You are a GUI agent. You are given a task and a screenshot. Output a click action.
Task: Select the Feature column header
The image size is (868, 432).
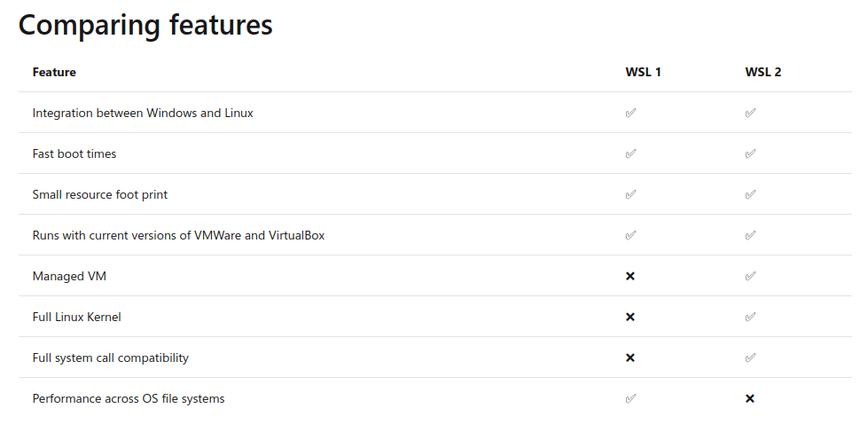coord(54,72)
